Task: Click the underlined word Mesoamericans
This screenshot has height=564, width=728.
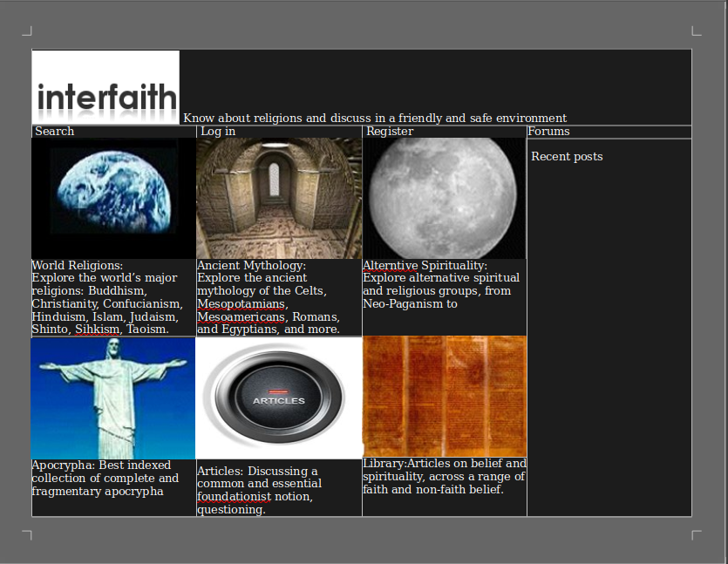Action: click(241, 316)
